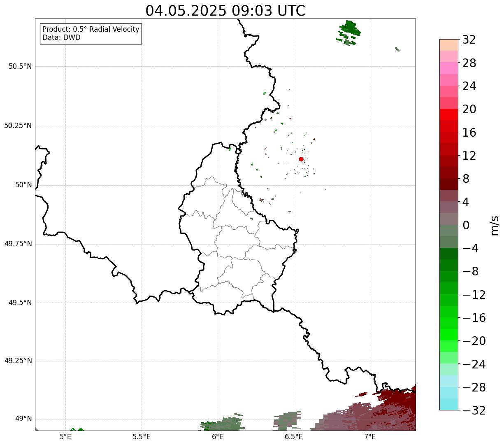Click the colorbar tick label −24
504x445 pixels.
point(474,364)
